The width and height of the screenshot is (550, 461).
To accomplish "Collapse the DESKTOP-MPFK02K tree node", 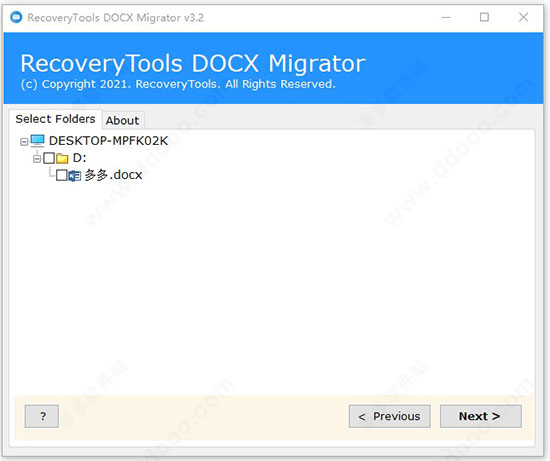I will [x=24, y=142].
